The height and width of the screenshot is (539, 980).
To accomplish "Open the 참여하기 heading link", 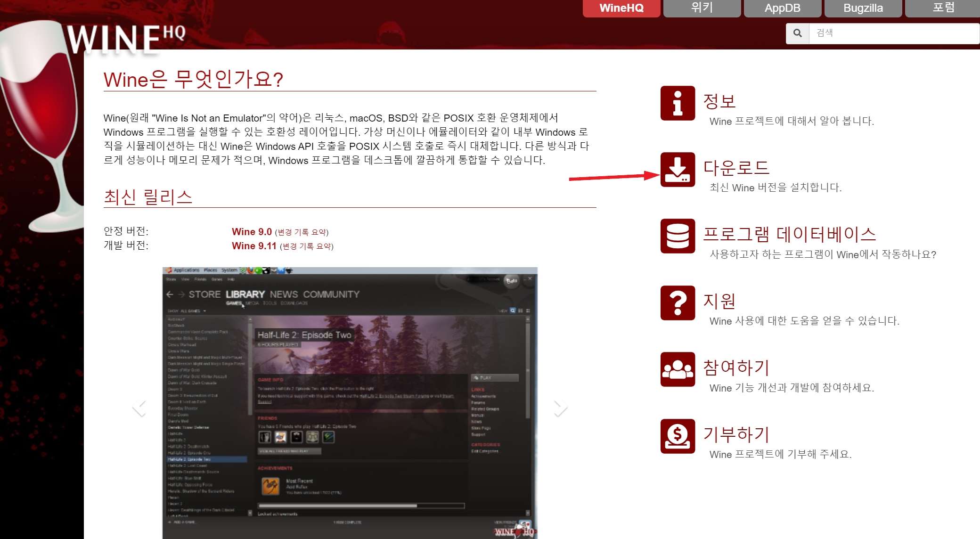I will (x=736, y=367).
